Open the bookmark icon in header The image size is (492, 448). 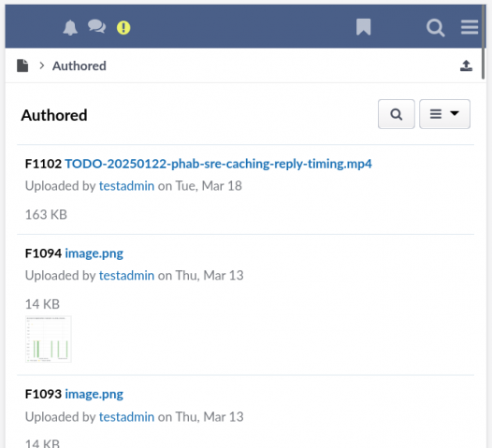tap(363, 27)
